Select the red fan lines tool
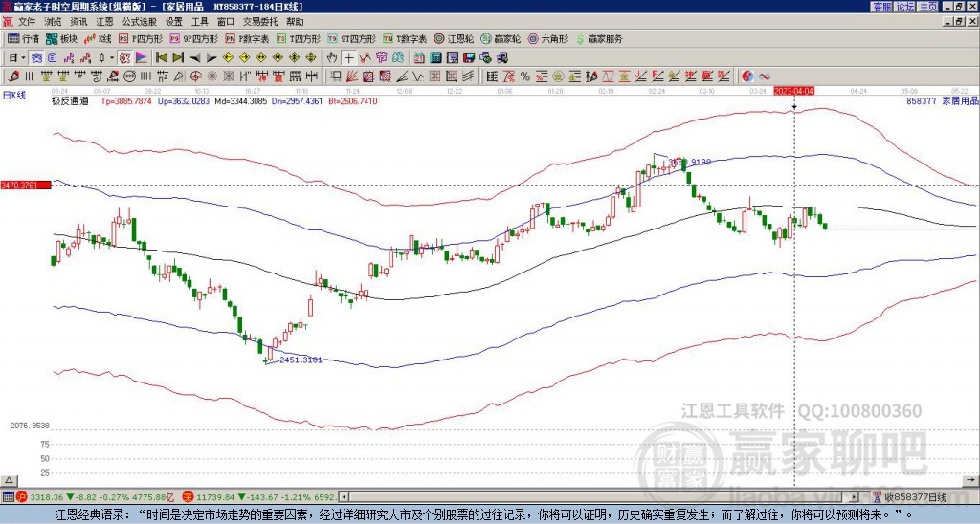The height and width of the screenshot is (524, 980). (x=352, y=76)
